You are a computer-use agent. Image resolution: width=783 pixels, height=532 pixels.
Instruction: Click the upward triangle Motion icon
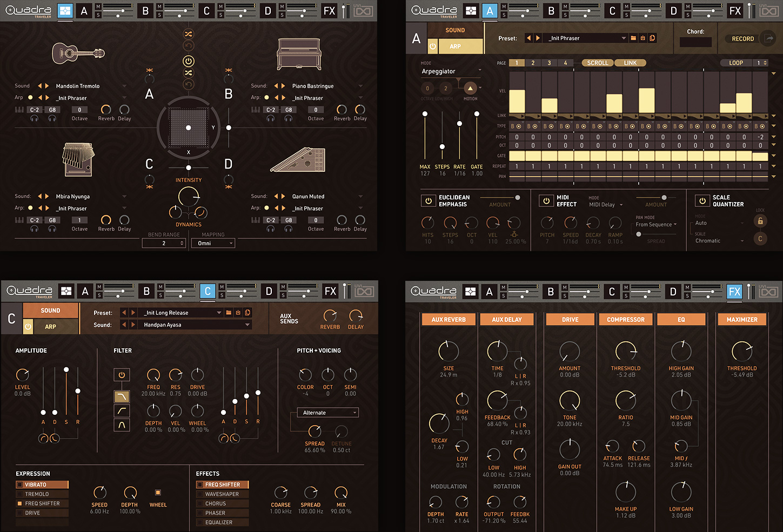tap(470, 89)
